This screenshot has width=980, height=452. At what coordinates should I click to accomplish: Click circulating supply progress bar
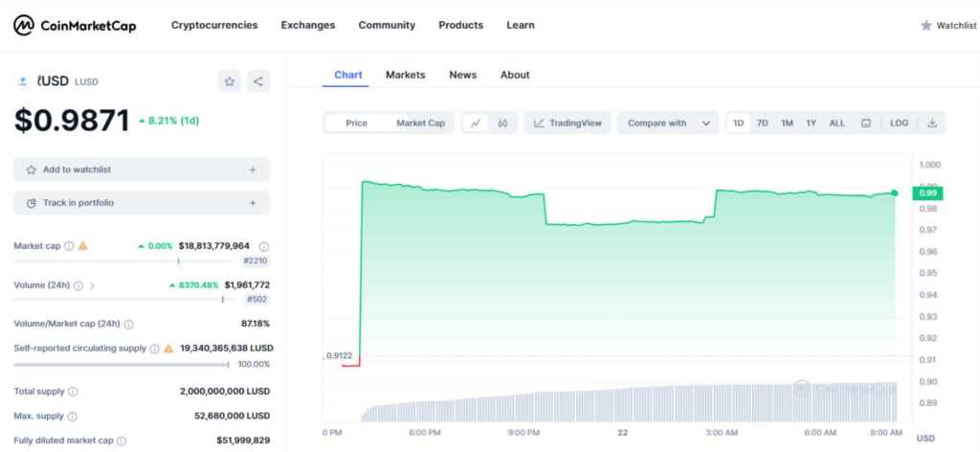122,365
